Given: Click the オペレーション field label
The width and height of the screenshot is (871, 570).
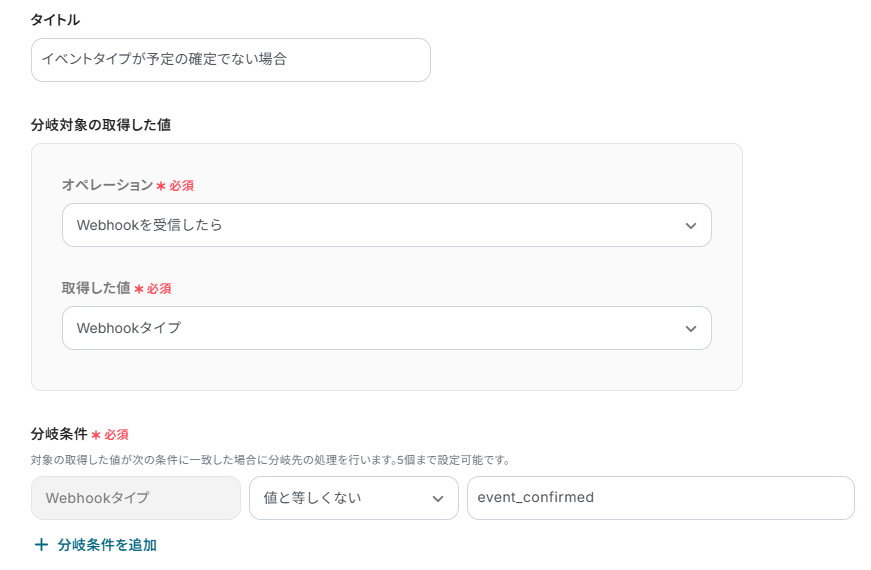Looking at the screenshot, I should coord(107,185).
